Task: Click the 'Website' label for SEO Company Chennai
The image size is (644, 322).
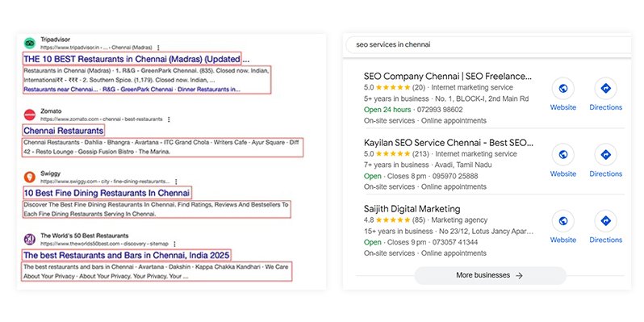Action: (x=563, y=107)
